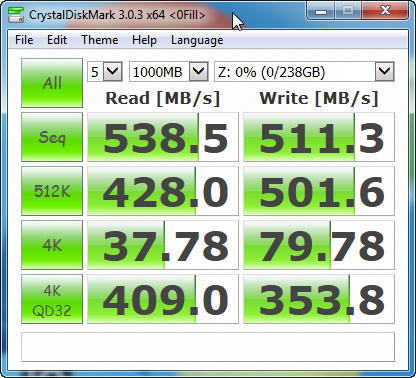Run the 4K QD32 test
Screen dimensions: 416x378
click(52, 299)
